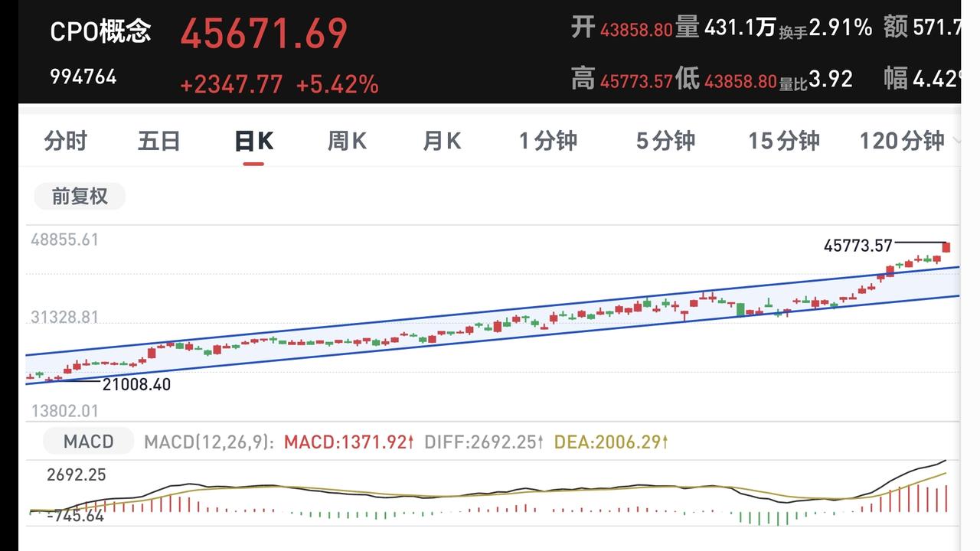This screenshot has height=551, width=980.
Task: Select the 日K daily candlestick tab
Action: click(253, 141)
